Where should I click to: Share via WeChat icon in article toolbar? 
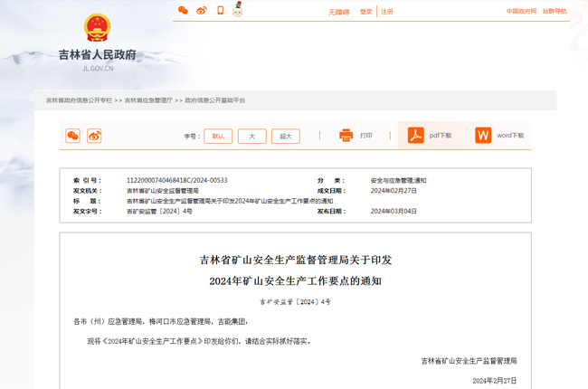(73, 136)
